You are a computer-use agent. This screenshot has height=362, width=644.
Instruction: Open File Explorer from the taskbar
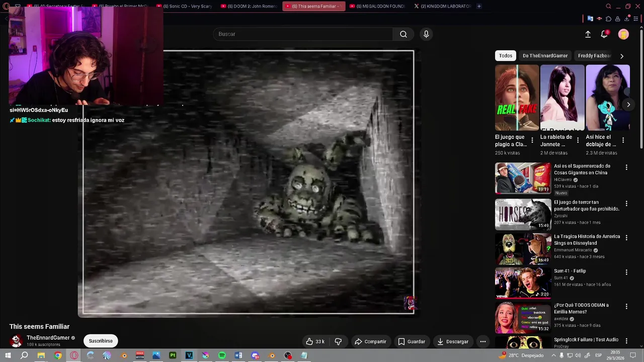tap(41, 355)
